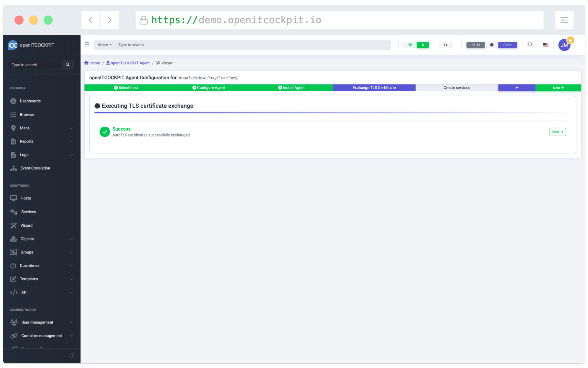Switch theme with the sun icon
This screenshot has width=588, height=368.
tap(530, 45)
